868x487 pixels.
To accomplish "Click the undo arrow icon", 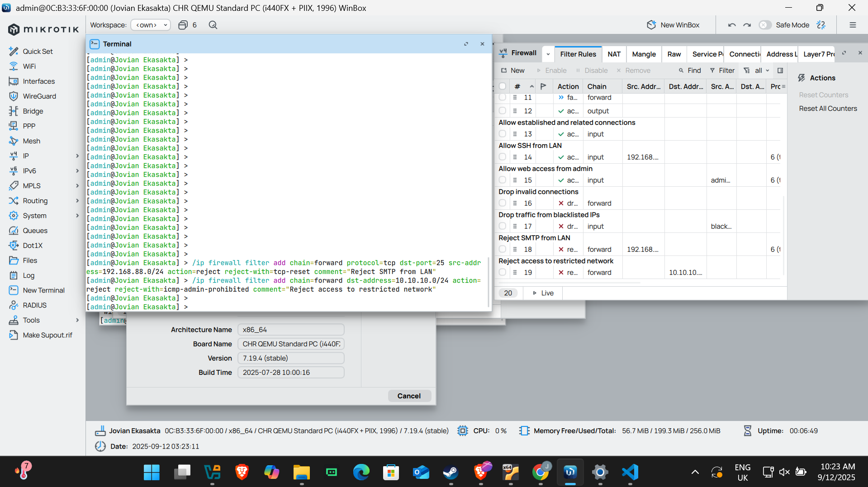I will [732, 25].
